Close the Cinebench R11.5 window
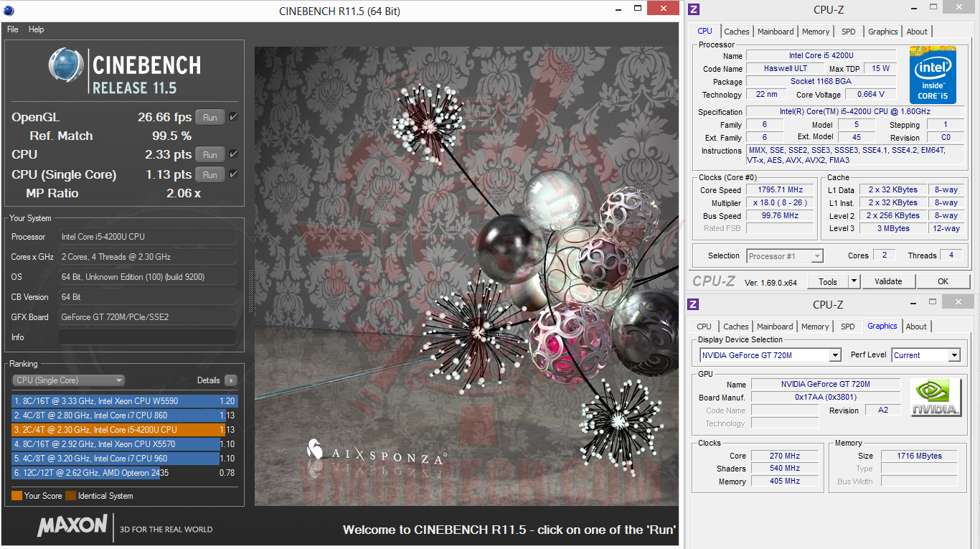This screenshot has height=549, width=980. pyautogui.click(x=662, y=9)
